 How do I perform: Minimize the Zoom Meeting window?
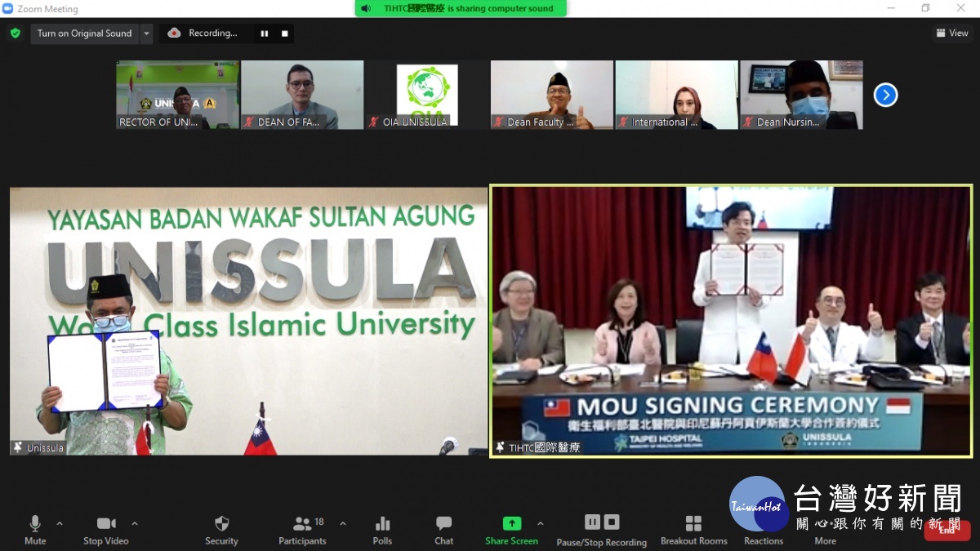coord(891,8)
